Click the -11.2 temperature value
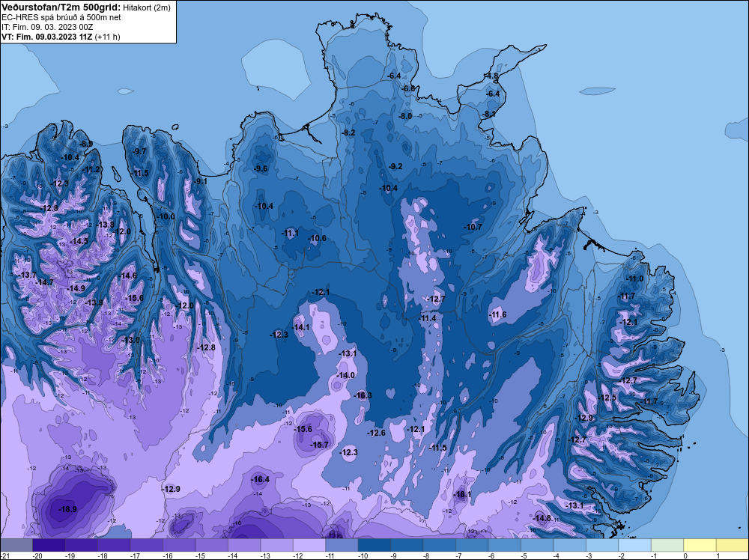This screenshot has height=560, width=749. [91, 169]
